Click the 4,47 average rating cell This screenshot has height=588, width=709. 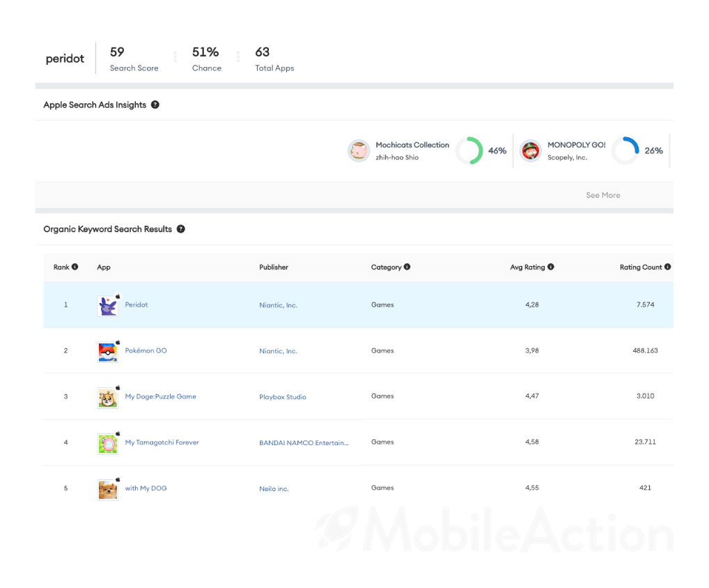click(x=532, y=396)
